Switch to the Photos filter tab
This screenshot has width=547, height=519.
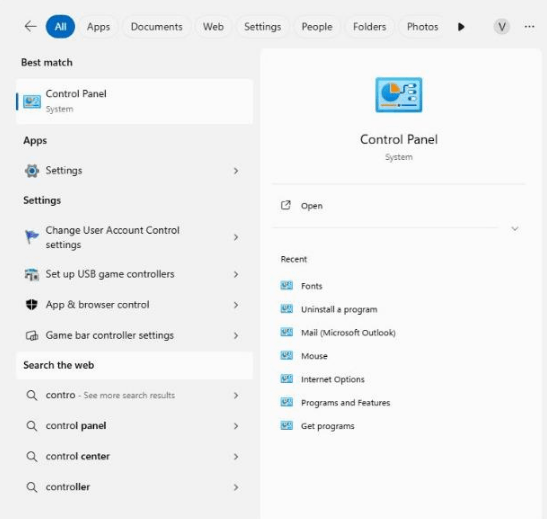[x=422, y=27]
